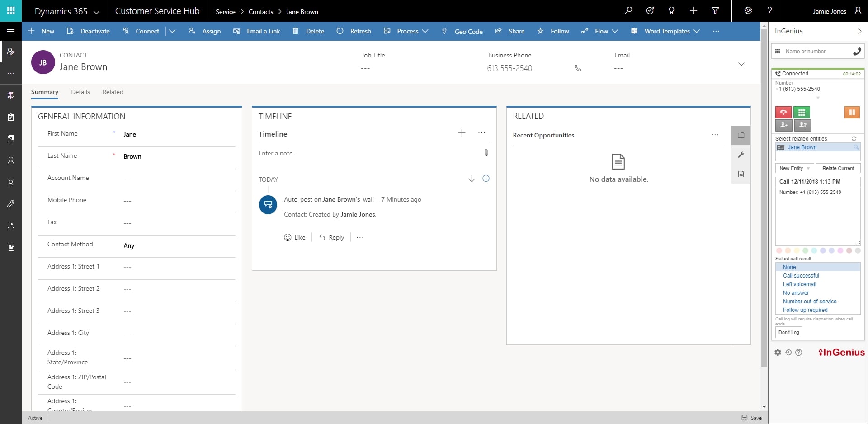Open the document icon in Related side tabs

(x=741, y=174)
